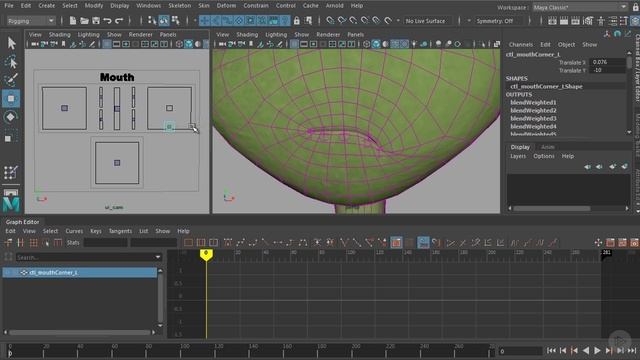The width and height of the screenshot is (640, 360).
Task: Click the Linear tangents icon in Graph Editor
Action: (x=265, y=243)
